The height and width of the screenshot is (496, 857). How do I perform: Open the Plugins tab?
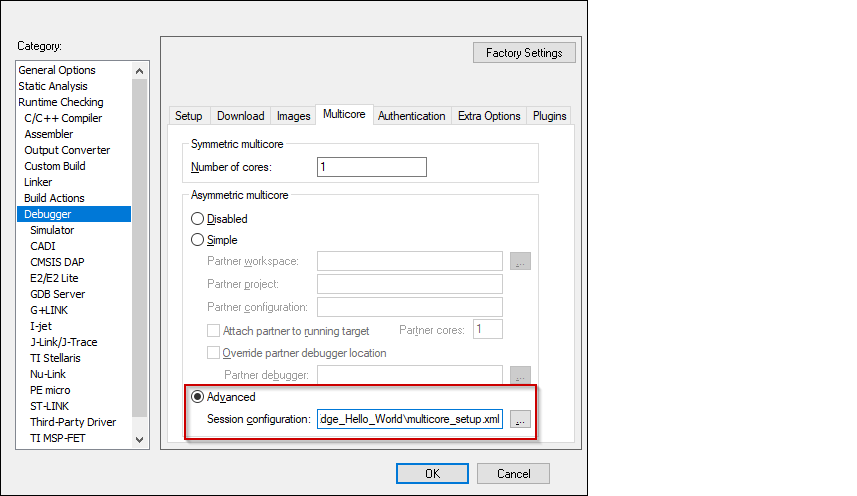(x=550, y=116)
